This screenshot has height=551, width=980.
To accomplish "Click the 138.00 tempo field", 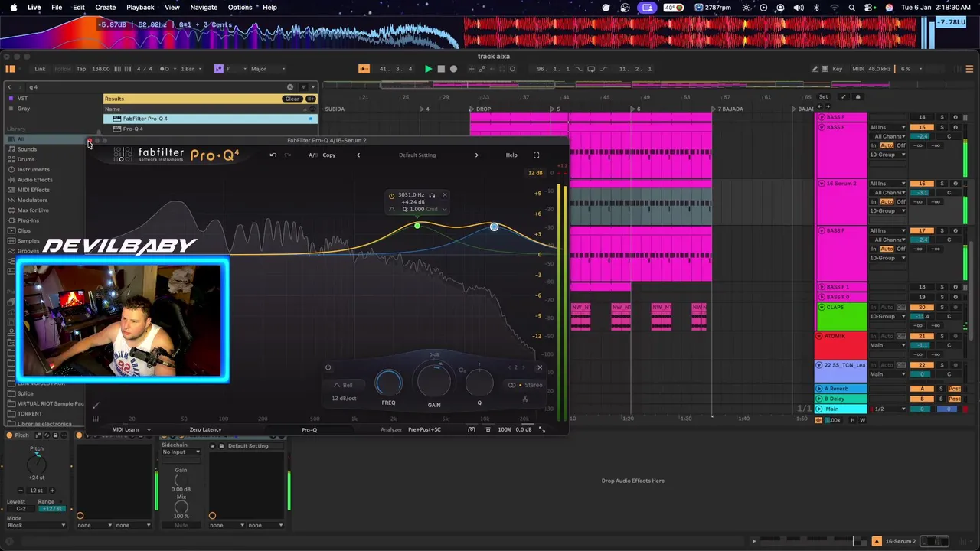I will point(101,69).
